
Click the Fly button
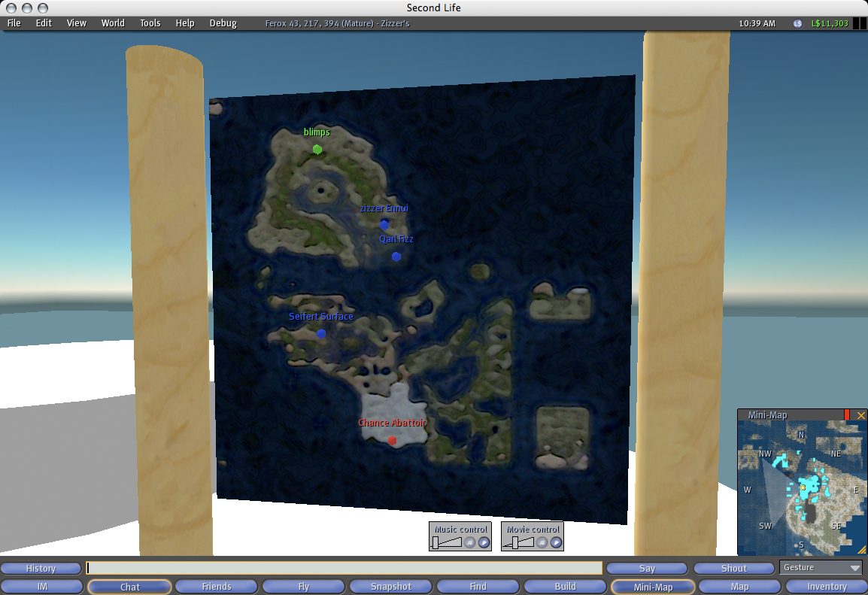[303, 587]
